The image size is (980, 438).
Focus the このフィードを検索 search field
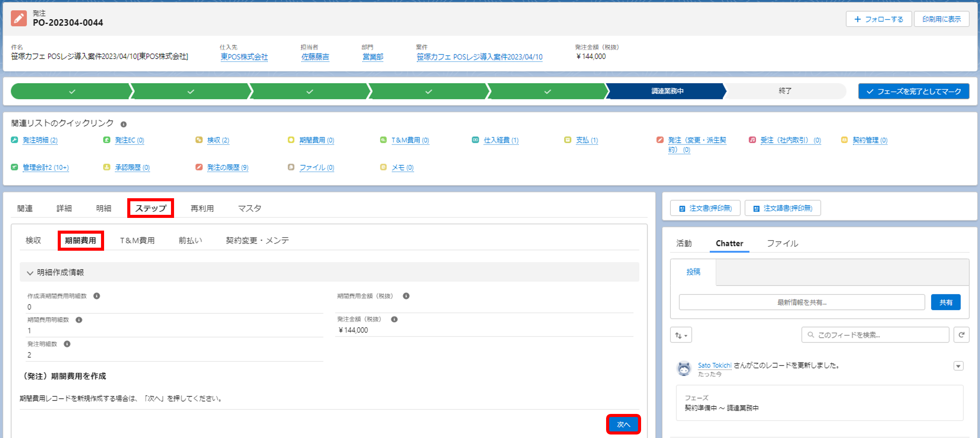point(875,335)
